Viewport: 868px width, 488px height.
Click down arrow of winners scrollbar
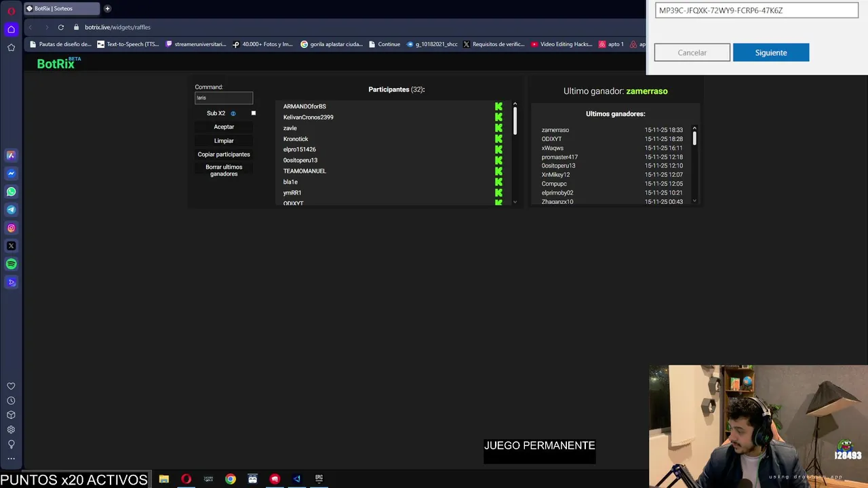tap(694, 201)
